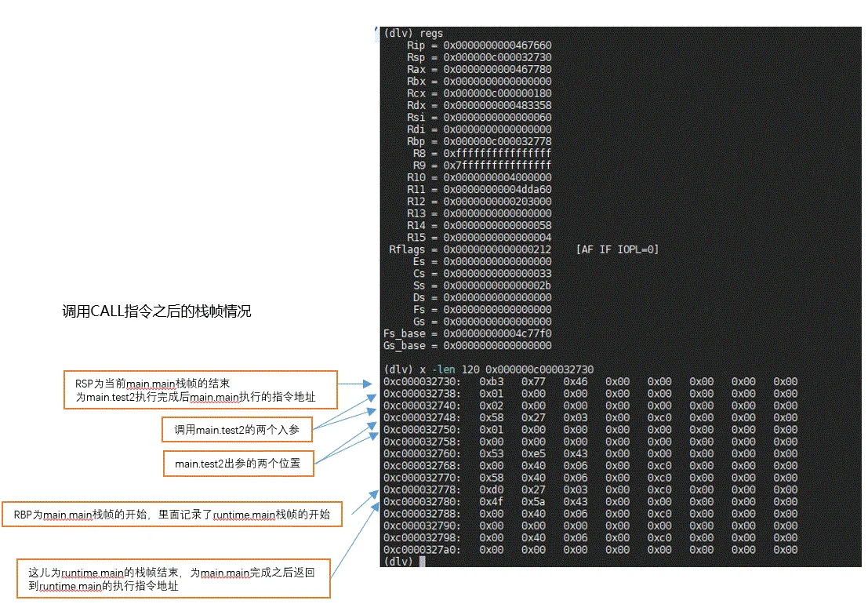The image size is (868, 604).
Task: Click memory address 0xc000032770
Action: tap(421, 478)
